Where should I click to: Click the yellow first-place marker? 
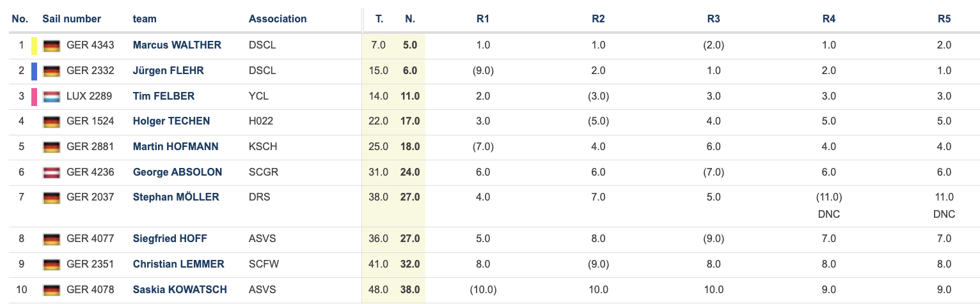pos(35,45)
